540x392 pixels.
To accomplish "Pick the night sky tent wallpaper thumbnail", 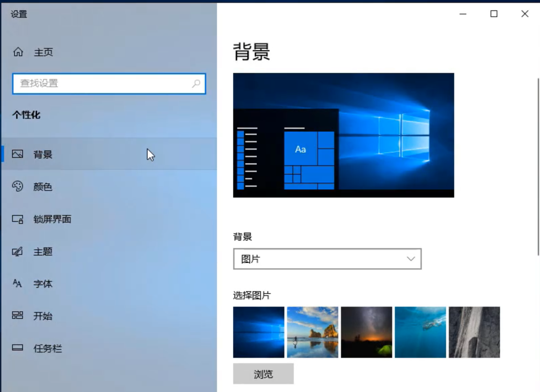I will click(x=367, y=332).
